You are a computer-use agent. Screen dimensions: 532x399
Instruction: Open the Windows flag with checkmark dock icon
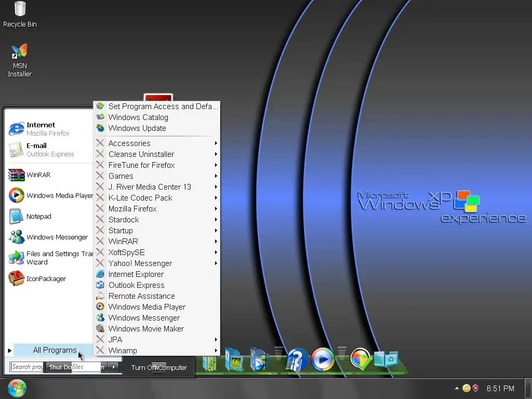pyautogui.click(x=361, y=358)
